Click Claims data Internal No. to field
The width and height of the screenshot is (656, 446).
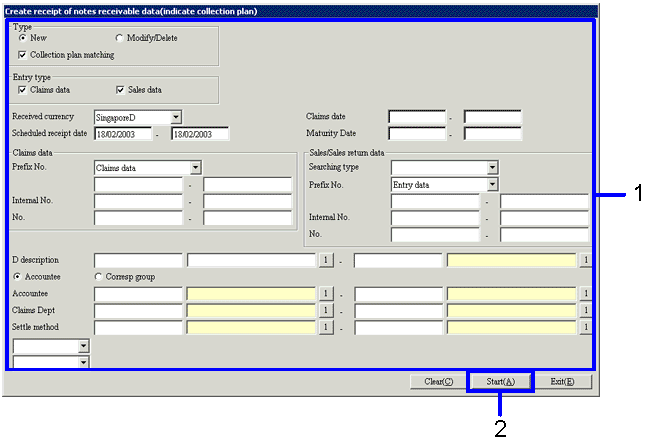[247, 201]
